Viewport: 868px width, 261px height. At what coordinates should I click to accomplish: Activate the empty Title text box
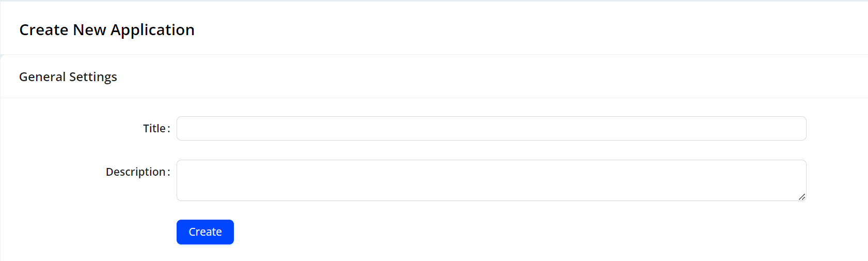[x=491, y=128]
